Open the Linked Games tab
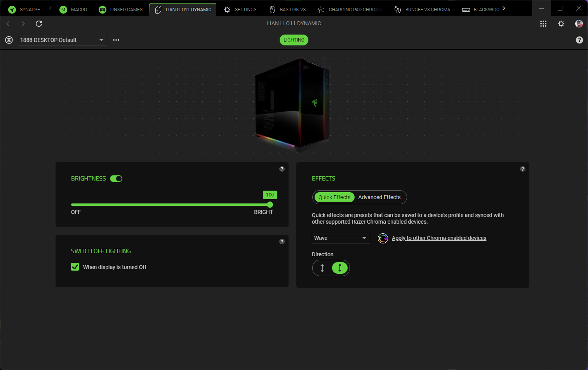588x370 pixels. pos(121,10)
